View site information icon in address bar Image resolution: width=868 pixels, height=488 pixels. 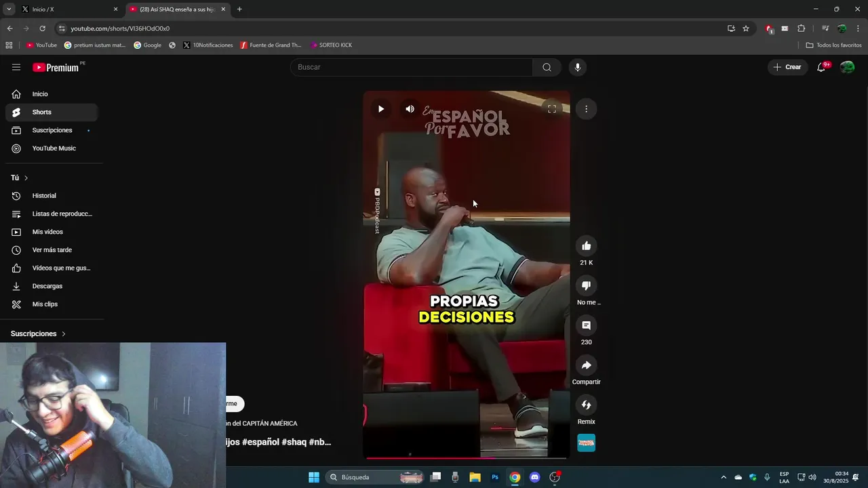62,28
